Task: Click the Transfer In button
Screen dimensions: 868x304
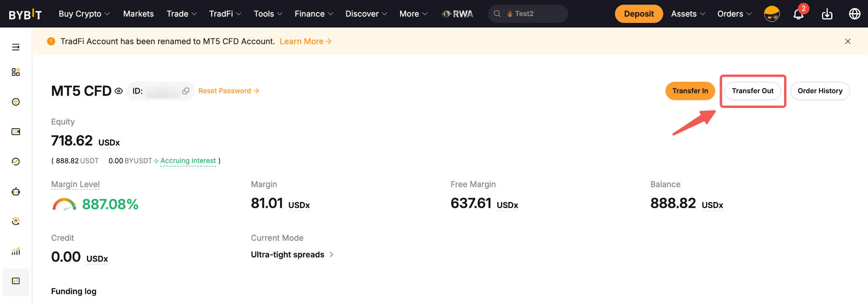Action: [x=690, y=91]
